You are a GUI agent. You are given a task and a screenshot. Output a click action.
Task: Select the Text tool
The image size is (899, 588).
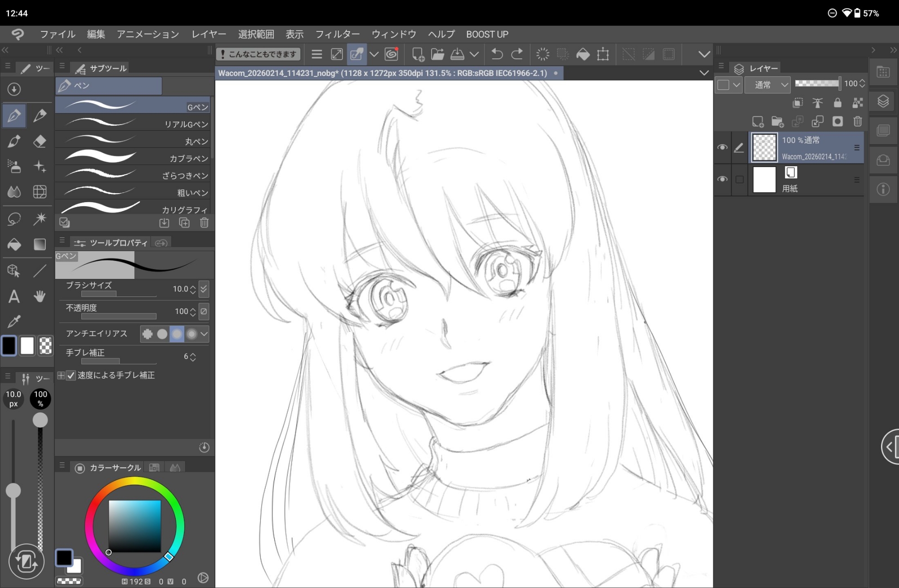pyautogui.click(x=14, y=296)
